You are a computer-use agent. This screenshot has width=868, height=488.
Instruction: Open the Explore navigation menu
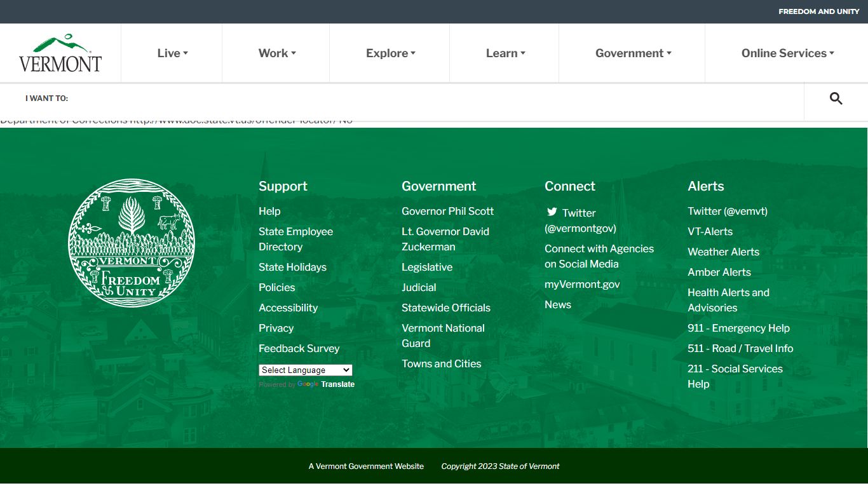click(390, 53)
